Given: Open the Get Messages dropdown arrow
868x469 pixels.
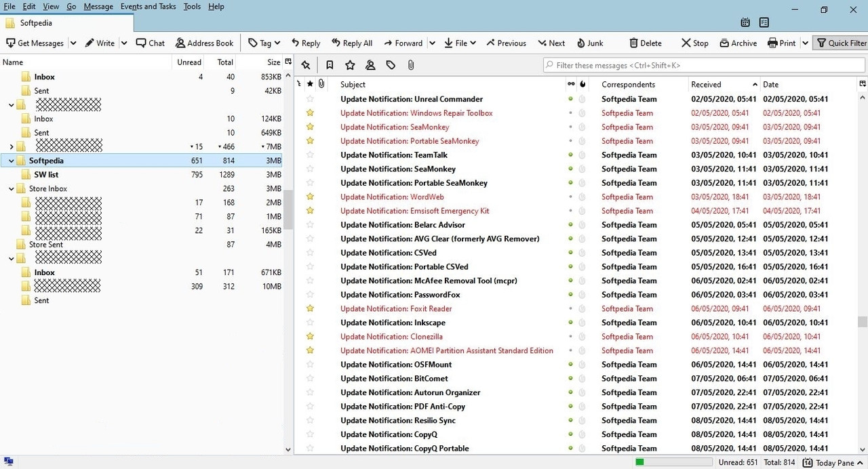Looking at the screenshot, I should (73, 43).
